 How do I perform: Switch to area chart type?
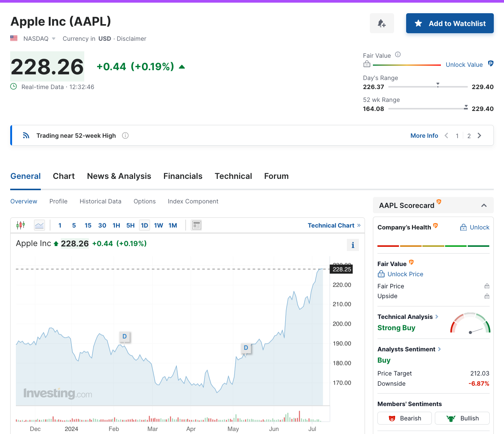[39, 225]
